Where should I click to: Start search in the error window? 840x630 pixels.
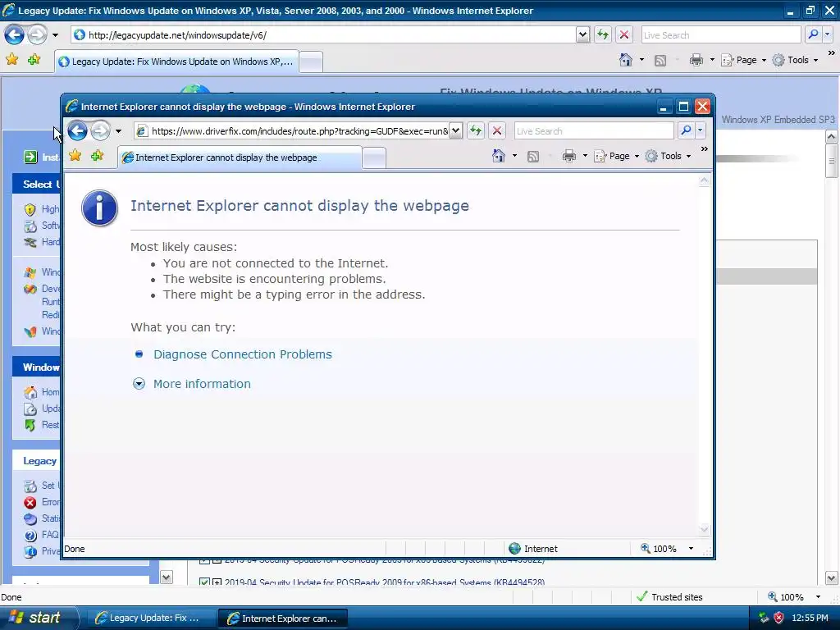coord(686,130)
